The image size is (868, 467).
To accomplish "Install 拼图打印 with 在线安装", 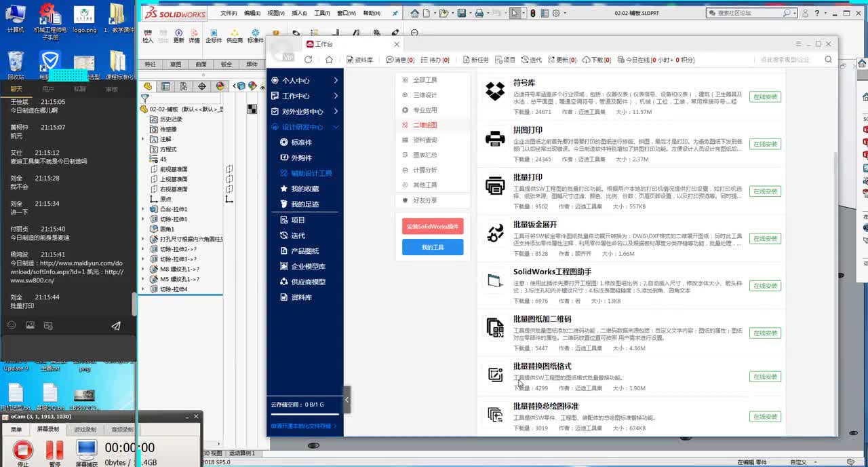I will tap(765, 144).
